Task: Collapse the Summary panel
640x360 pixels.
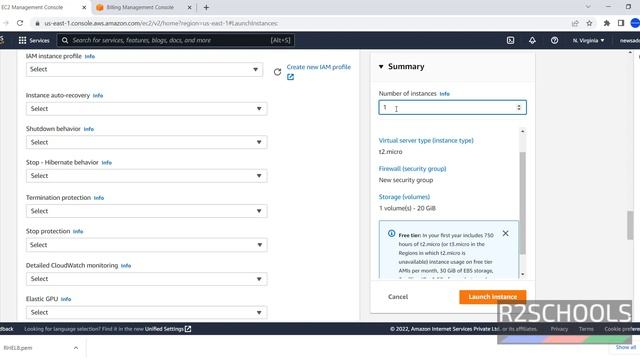Action: click(x=381, y=67)
